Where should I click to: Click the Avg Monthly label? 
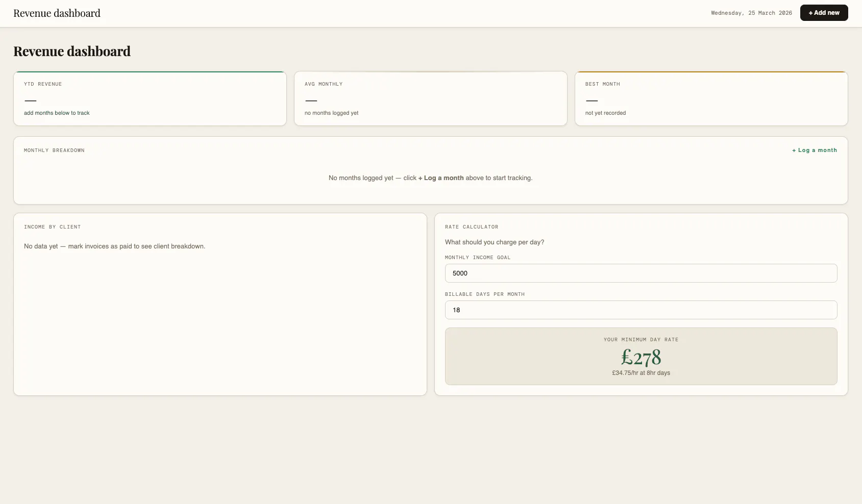coord(324,84)
